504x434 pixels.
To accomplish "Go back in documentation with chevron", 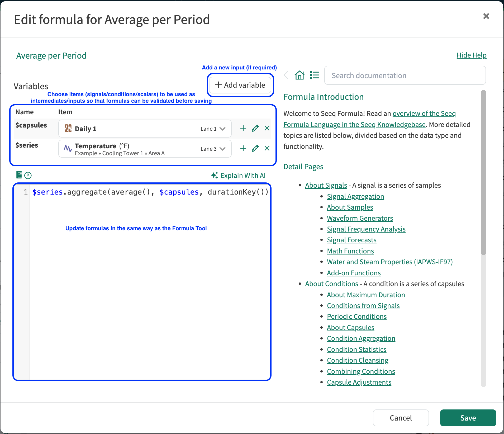I will 286,75.
